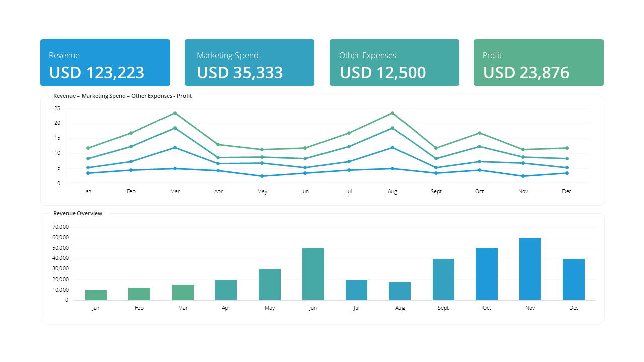Click the bottom line's Nov data point

(523, 176)
